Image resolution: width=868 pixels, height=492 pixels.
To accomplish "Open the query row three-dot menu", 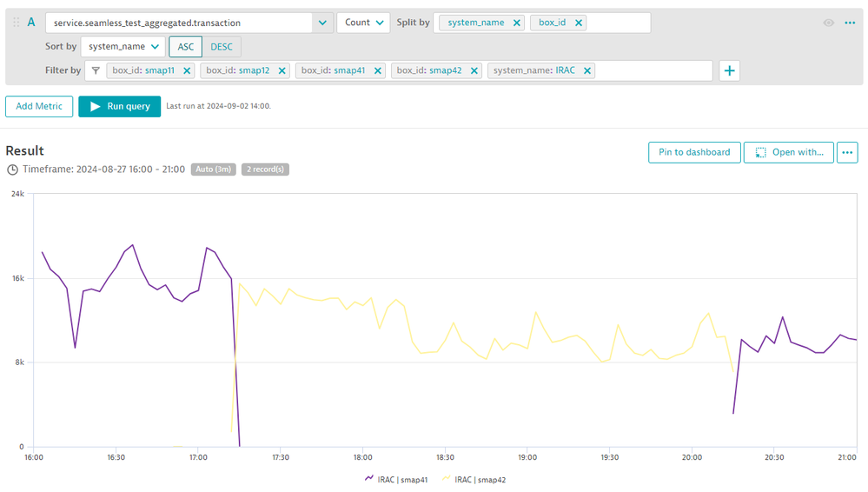I will (850, 23).
